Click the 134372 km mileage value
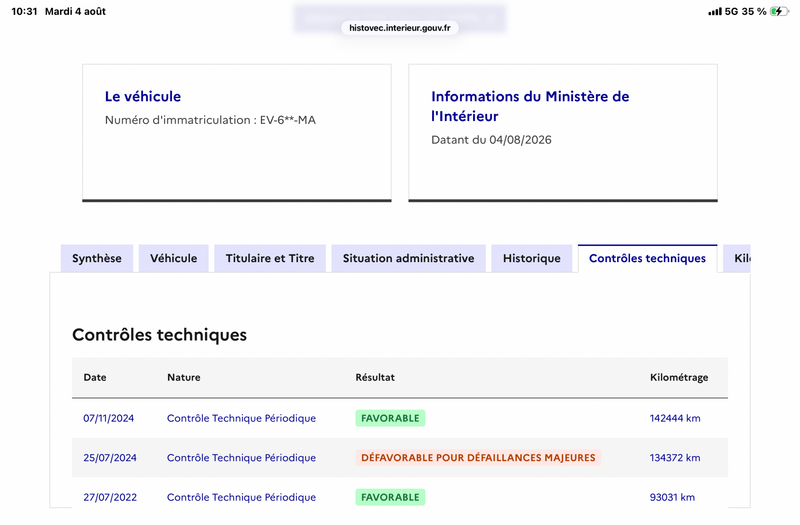Screen dimensions: 800x525 coord(675,458)
